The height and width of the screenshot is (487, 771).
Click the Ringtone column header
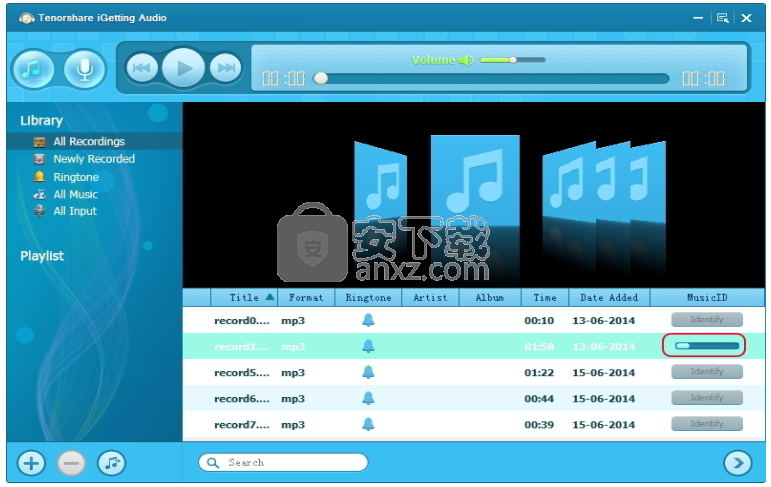368,298
